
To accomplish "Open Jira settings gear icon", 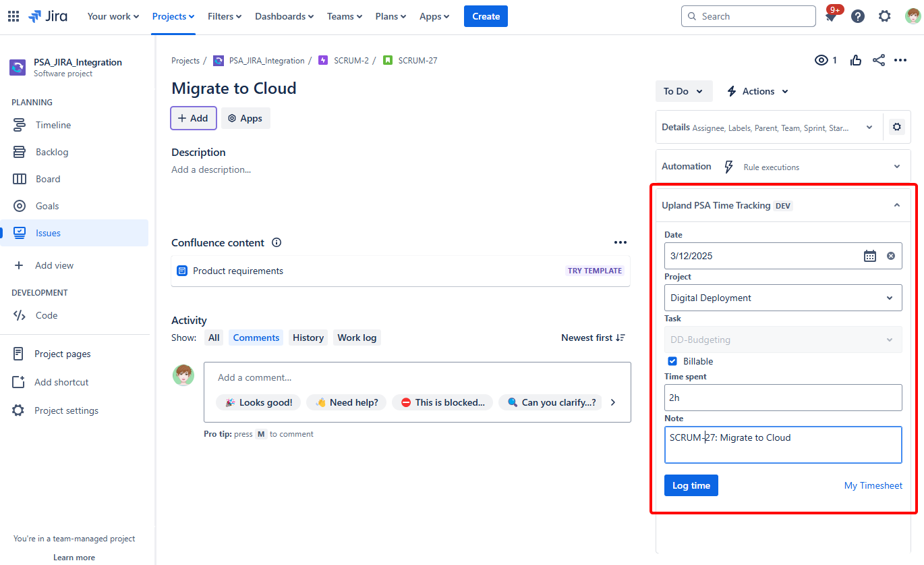I will tap(885, 16).
